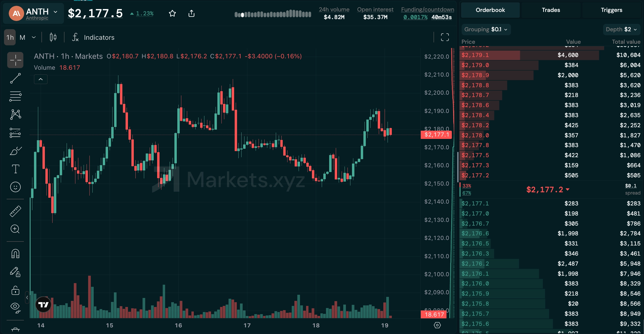This screenshot has height=334, width=644.
Task: Select the brush drawing tool
Action: pyautogui.click(x=15, y=151)
